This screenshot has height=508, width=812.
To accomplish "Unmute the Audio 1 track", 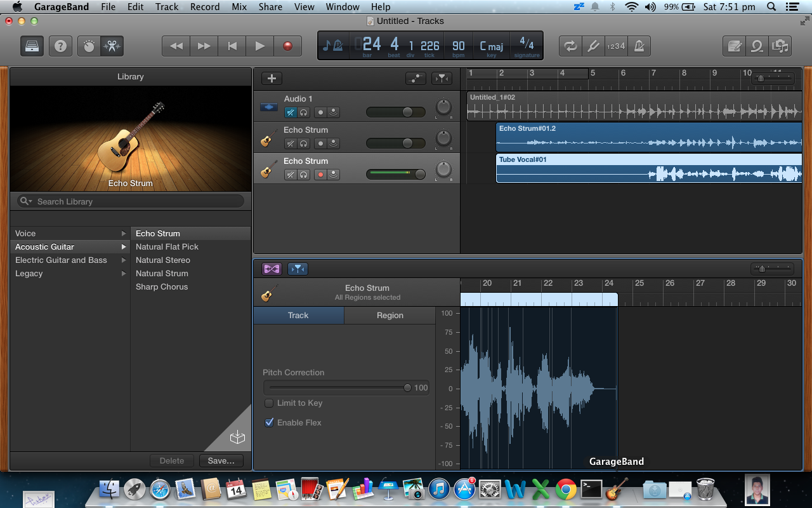I will point(290,112).
